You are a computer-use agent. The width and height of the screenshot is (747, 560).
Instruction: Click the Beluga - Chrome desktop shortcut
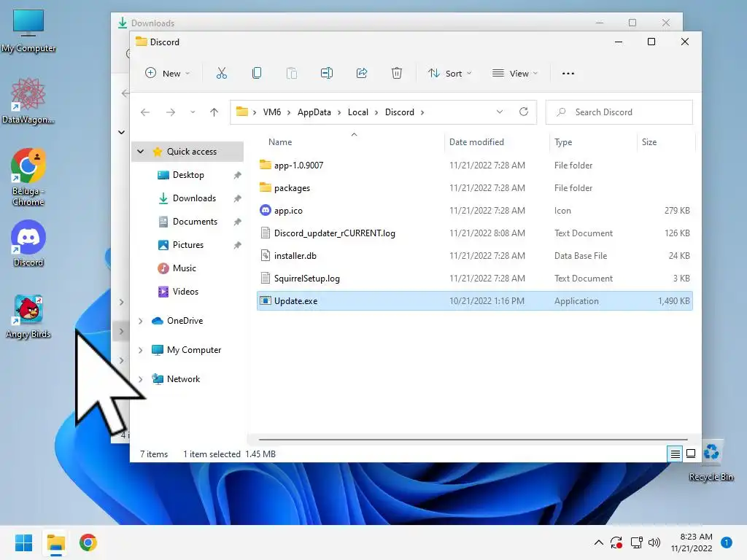click(x=28, y=177)
